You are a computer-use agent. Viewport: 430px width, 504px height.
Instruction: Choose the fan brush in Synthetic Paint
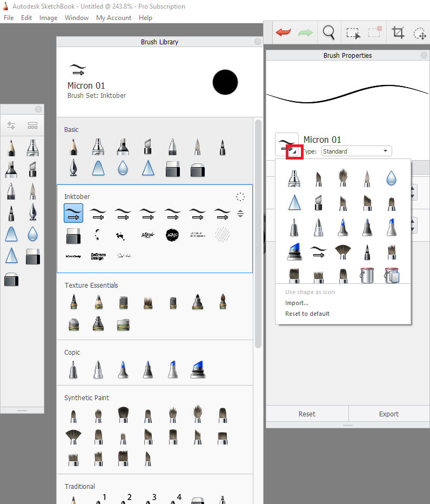point(73,437)
